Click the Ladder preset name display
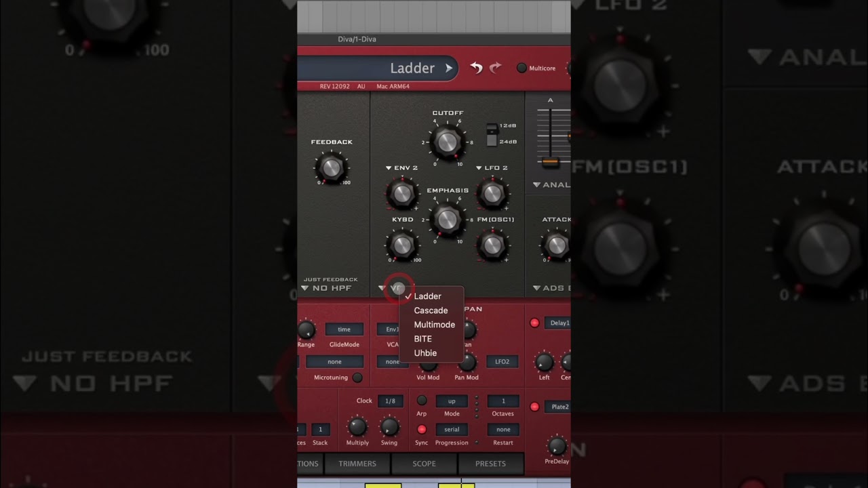Viewport: 868px width, 488px height. point(378,68)
